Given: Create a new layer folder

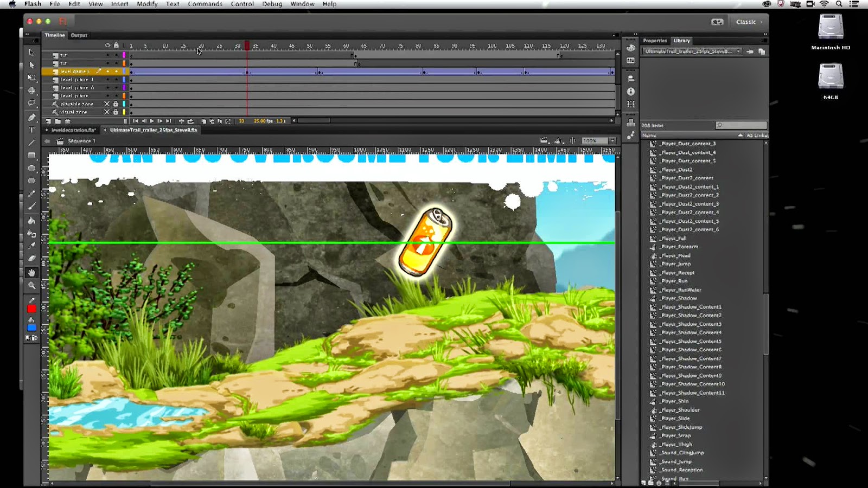Looking at the screenshot, I should [x=58, y=121].
